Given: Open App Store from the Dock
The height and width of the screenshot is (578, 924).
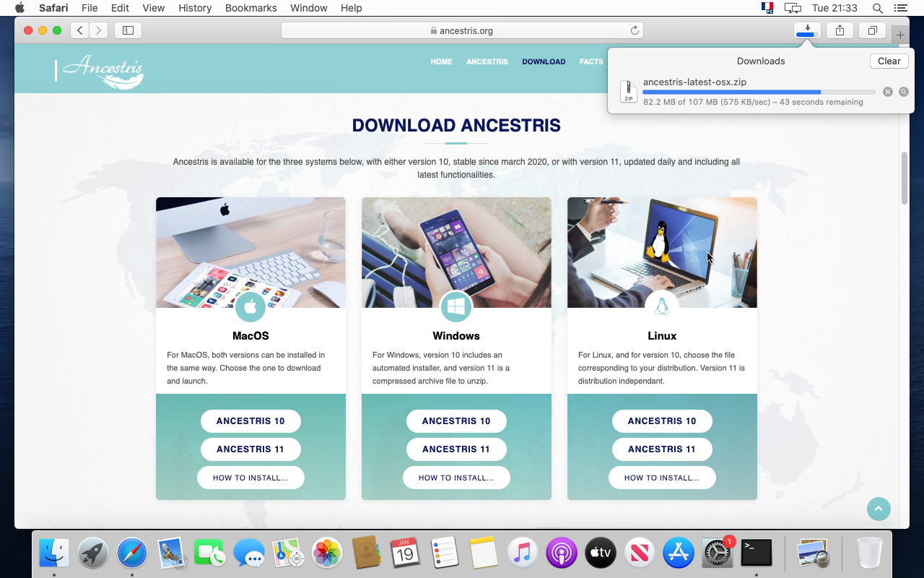Looking at the screenshot, I should (x=678, y=553).
